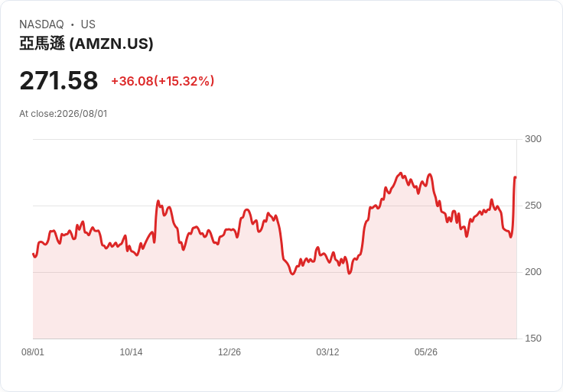Click the 12/26 date on the x-axis
Screen dimensions: 563x392
tap(229, 352)
